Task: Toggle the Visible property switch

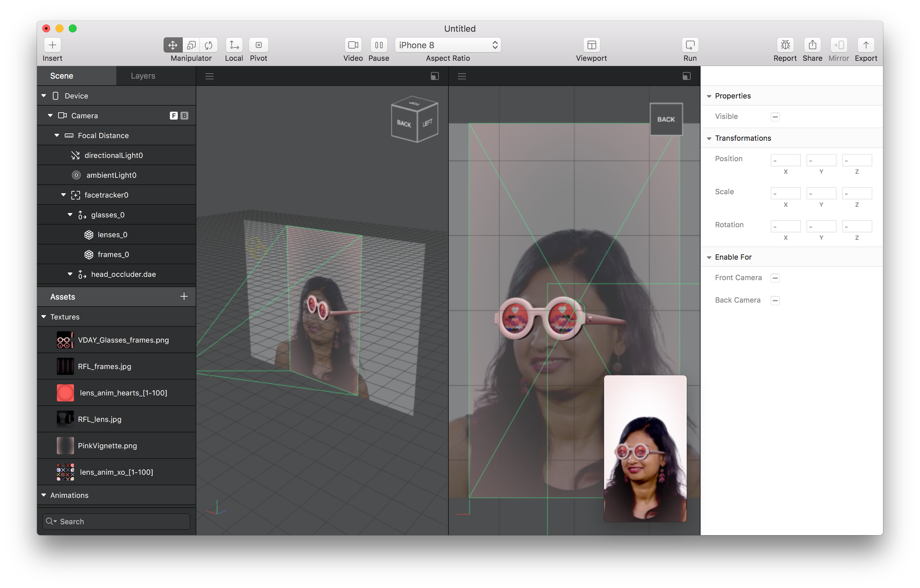Action: 775,117
